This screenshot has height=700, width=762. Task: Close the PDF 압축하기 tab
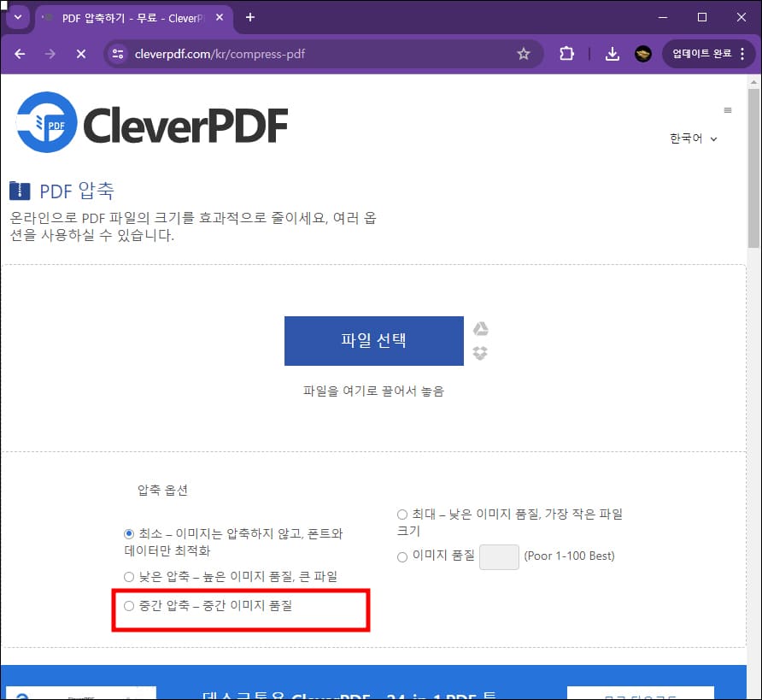[x=220, y=17]
